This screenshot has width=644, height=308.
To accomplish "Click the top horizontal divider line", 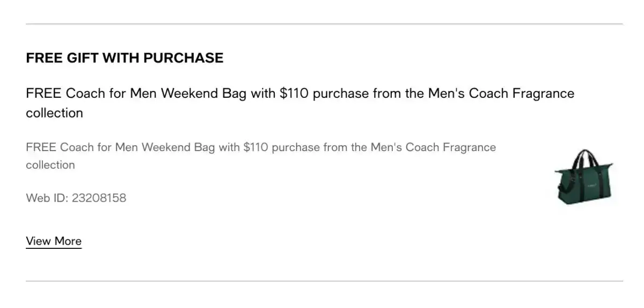I will (324, 24).
